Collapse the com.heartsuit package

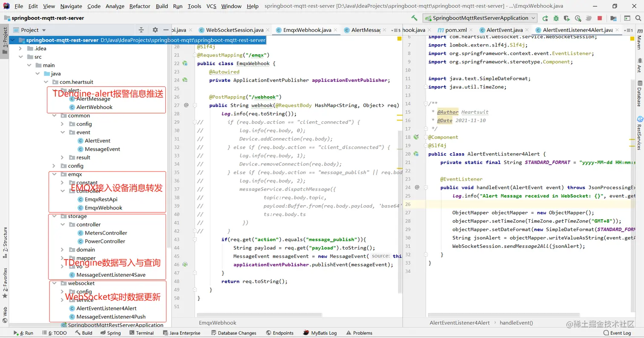pos(46,82)
